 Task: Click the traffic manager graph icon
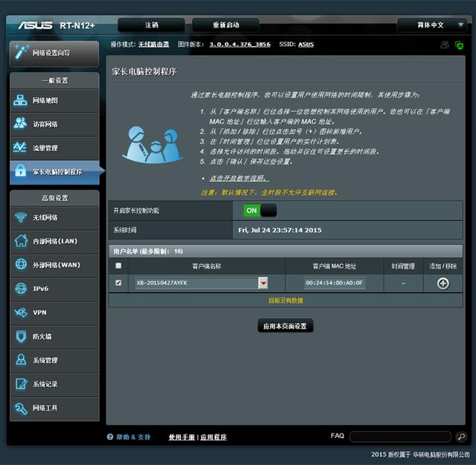20,147
